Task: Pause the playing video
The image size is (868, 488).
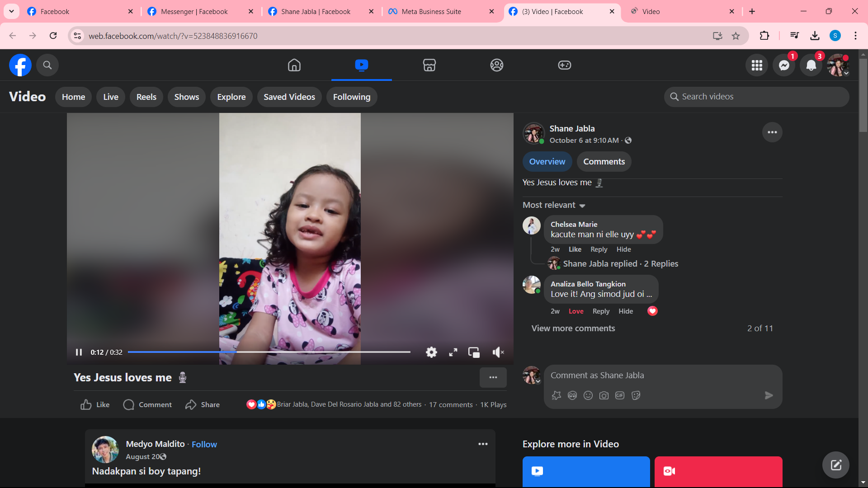Action: pos(79,352)
